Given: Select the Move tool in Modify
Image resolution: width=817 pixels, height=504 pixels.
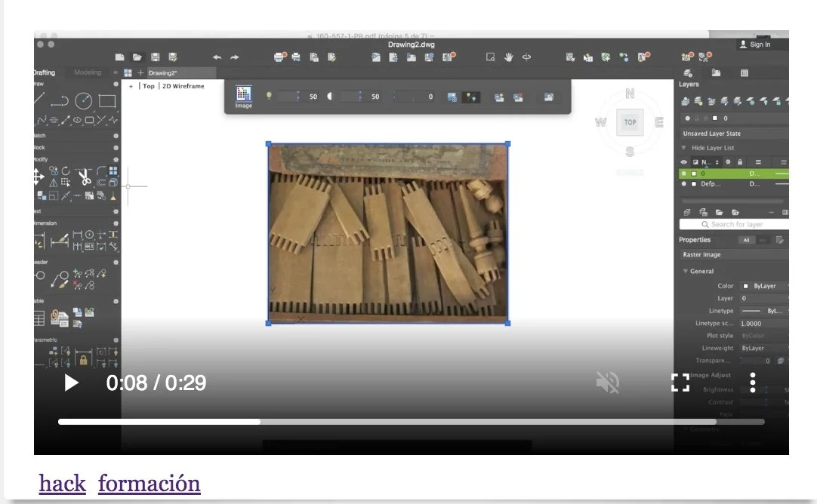Looking at the screenshot, I should (39, 177).
